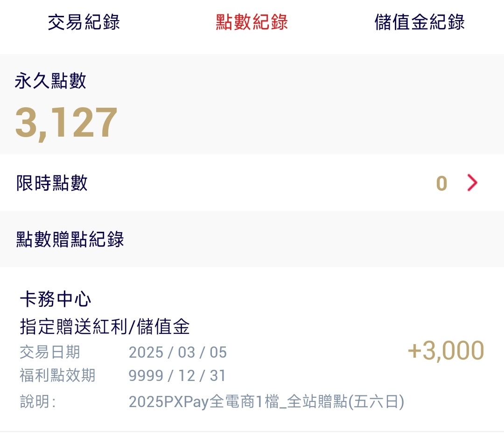Viewport: 504px width, 436px height.
Task: Click the 說明 label
Action: (x=38, y=402)
